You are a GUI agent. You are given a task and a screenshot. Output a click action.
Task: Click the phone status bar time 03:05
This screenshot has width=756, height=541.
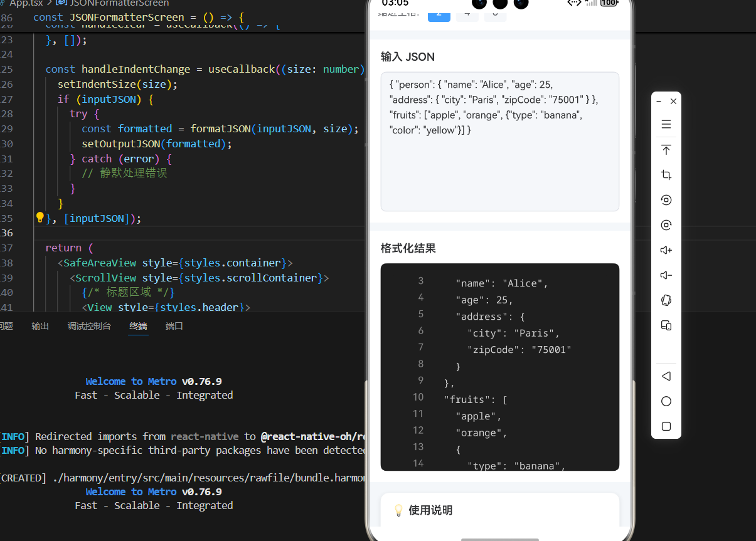[395, 3]
